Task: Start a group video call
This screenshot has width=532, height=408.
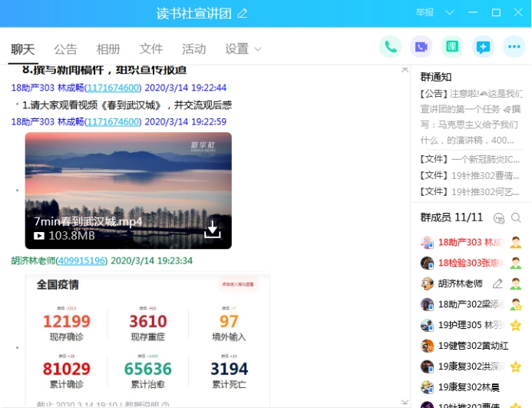Action: tap(421, 47)
